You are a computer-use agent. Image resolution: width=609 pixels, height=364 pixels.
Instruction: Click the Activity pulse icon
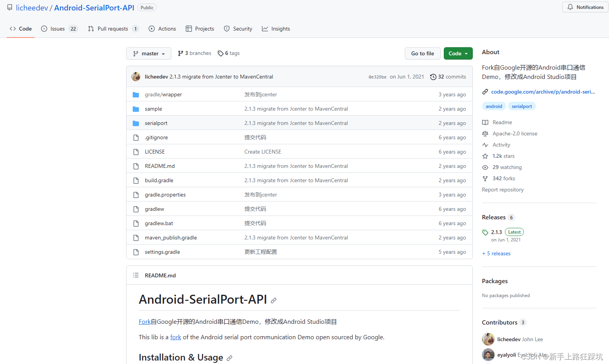point(485,145)
